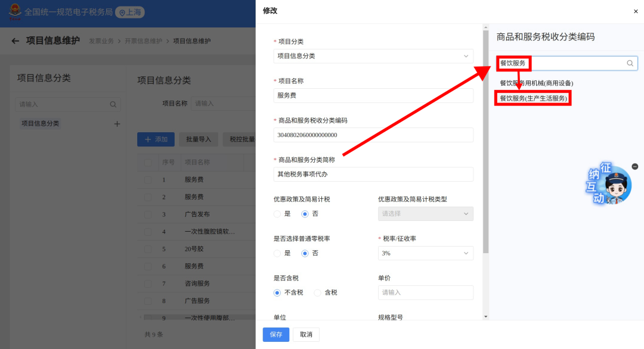The image size is (644, 349).
Task: Click 商品和服务分类简称 field 其他税务事项代办
Action: coord(373,174)
